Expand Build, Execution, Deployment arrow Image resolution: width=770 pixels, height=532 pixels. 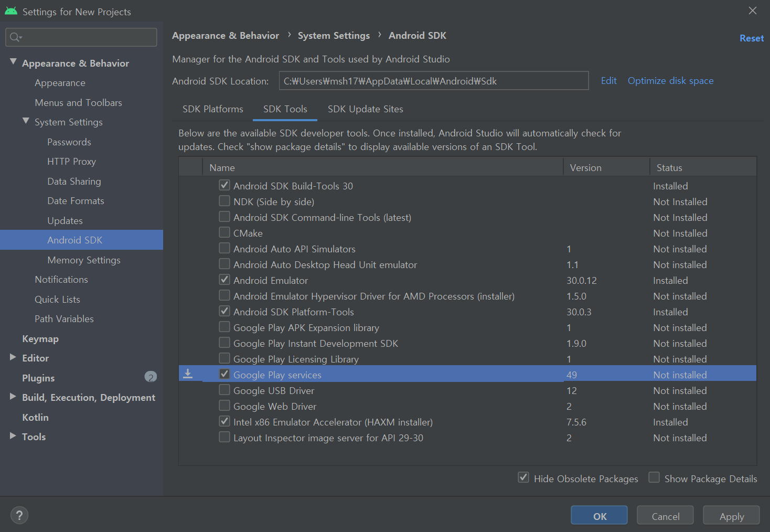13,397
